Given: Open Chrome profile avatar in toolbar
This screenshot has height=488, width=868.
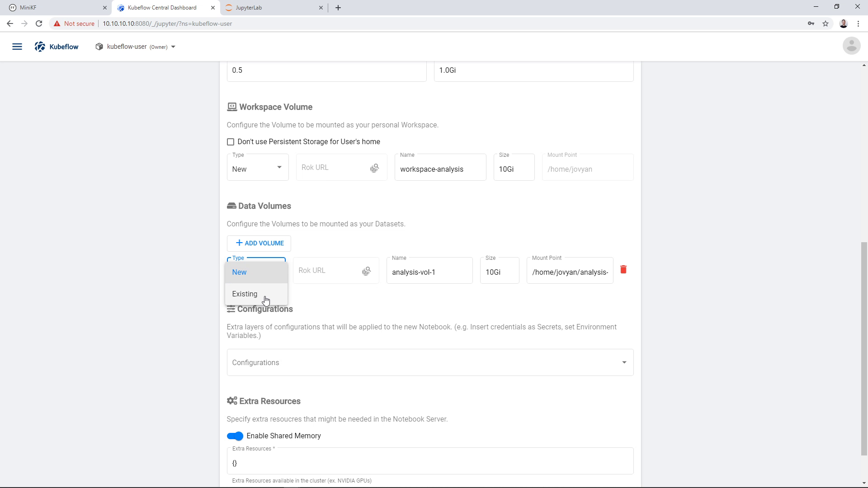Looking at the screenshot, I should (x=844, y=23).
